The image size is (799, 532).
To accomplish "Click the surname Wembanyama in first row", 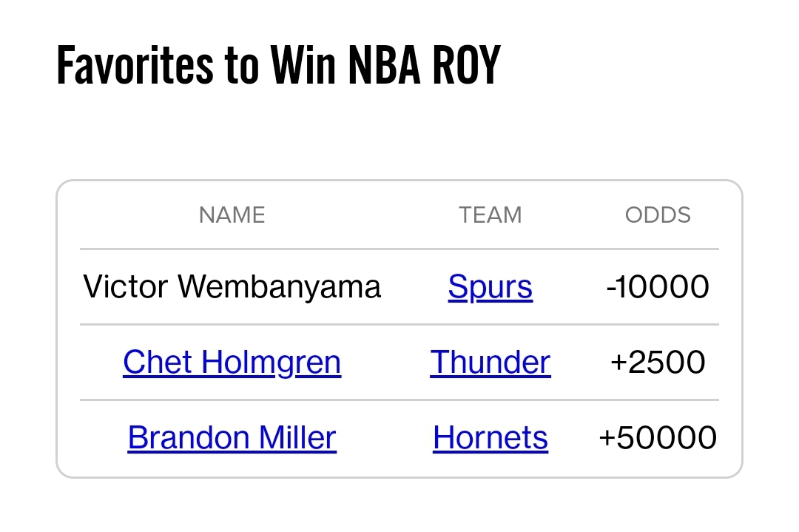I will click(x=280, y=287).
